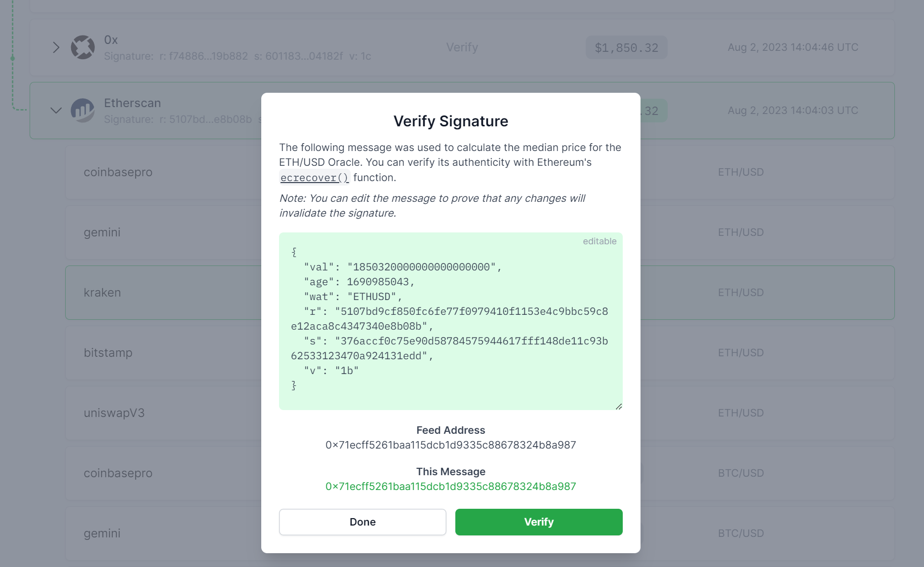The image size is (924, 567).
Task: Expand the 0x feed row chevron
Action: pos(56,47)
